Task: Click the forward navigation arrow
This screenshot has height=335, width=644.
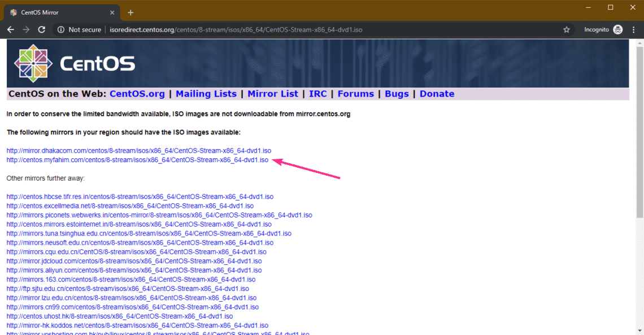Action: [26, 29]
